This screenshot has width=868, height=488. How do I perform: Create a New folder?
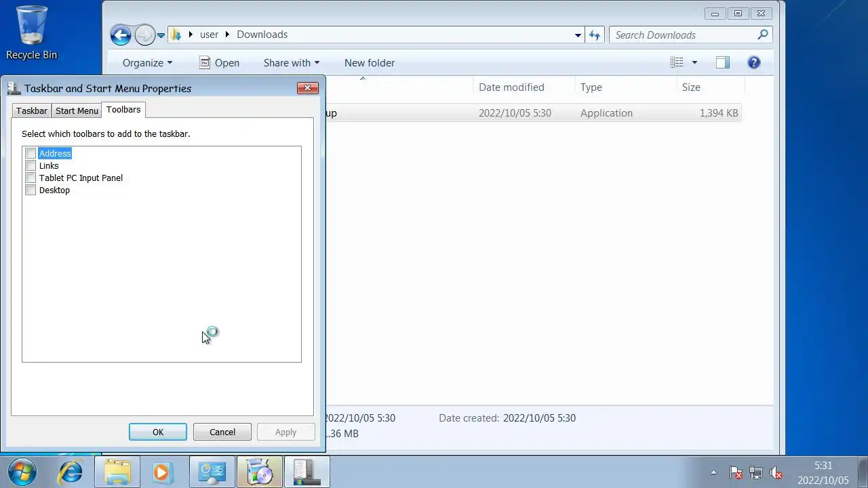(370, 63)
